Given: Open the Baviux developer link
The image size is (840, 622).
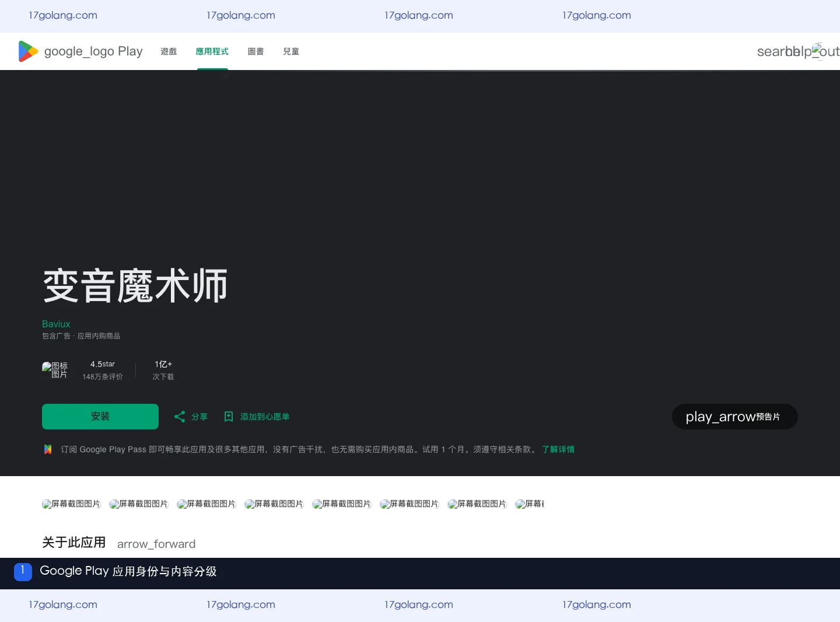Looking at the screenshot, I should 56,324.
